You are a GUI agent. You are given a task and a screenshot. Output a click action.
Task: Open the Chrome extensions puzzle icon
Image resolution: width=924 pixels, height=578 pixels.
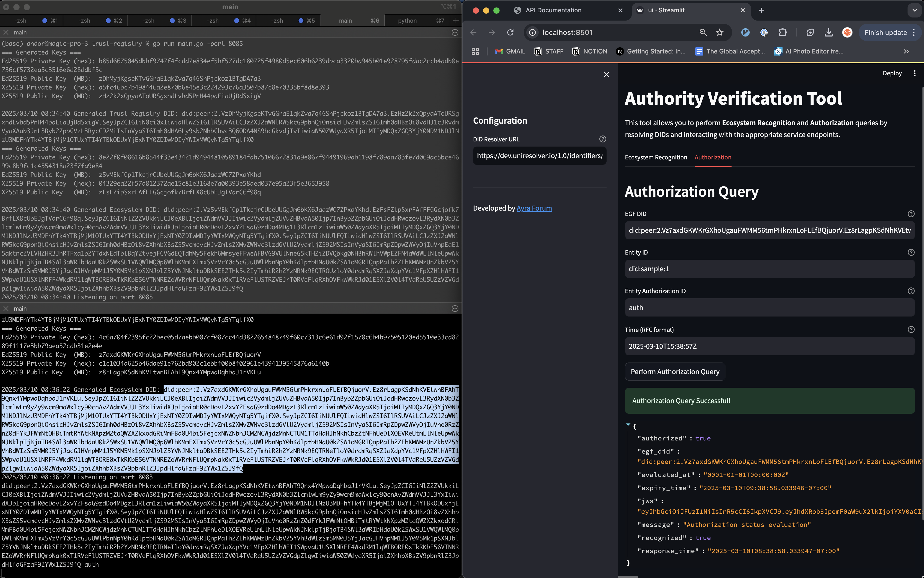[783, 32]
